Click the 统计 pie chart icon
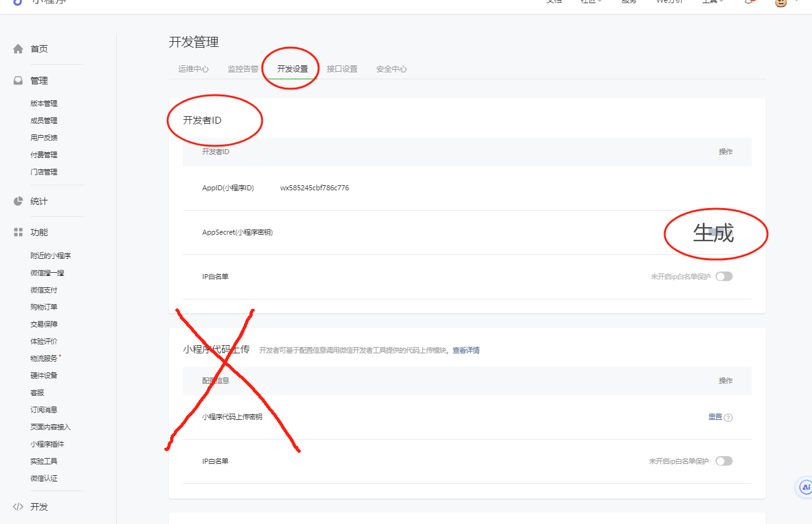The width and height of the screenshot is (812, 524). 18,201
